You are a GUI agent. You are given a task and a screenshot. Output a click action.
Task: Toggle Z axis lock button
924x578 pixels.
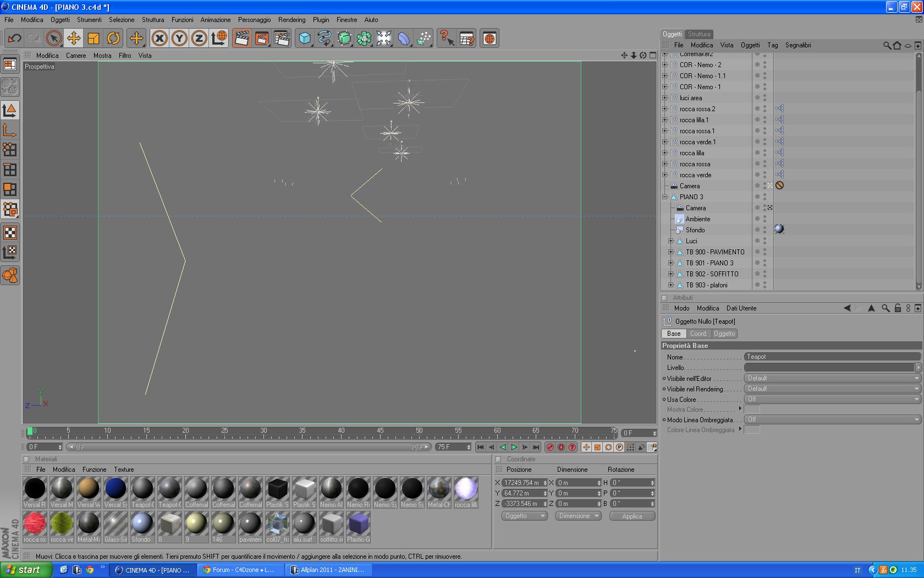(x=199, y=38)
